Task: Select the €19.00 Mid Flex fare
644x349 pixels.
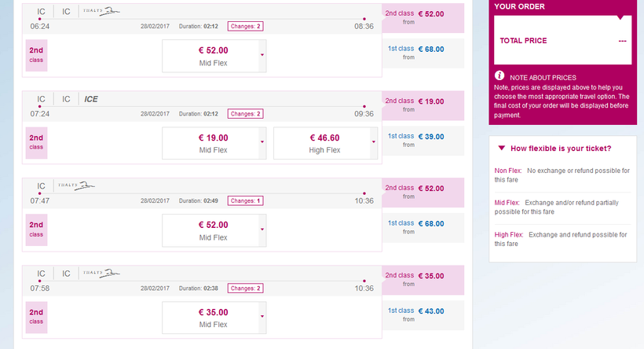Action: [212, 142]
